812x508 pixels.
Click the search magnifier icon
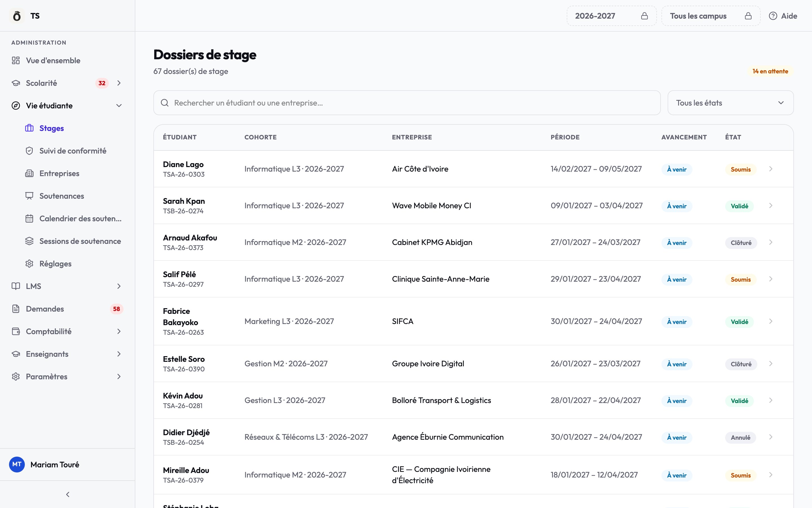pos(165,103)
